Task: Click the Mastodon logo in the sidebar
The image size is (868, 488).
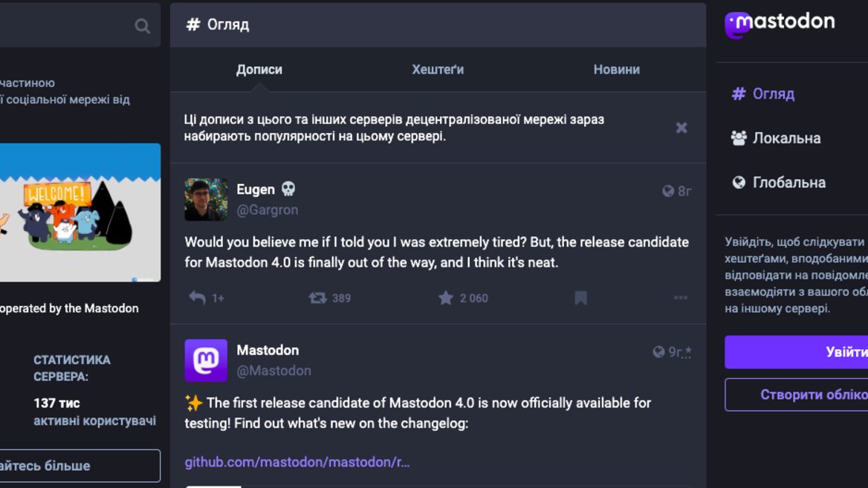Action: [780, 25]
